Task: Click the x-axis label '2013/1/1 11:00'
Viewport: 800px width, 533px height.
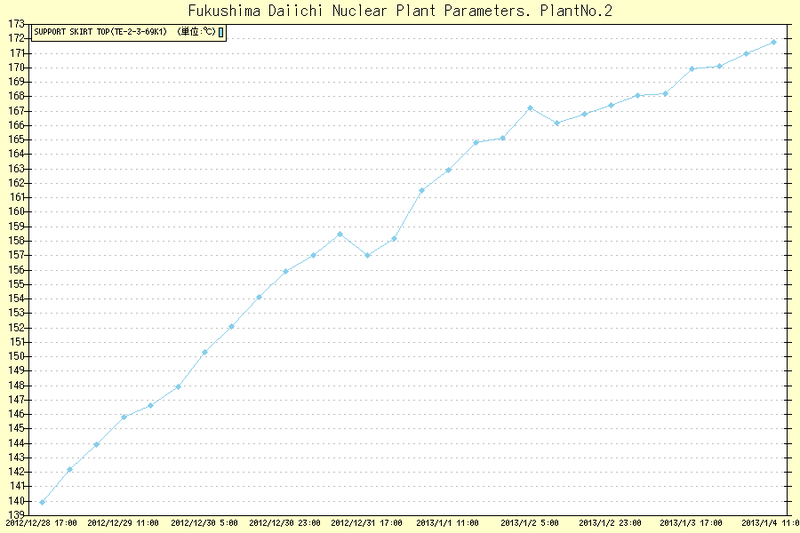Action: [447, 523]
